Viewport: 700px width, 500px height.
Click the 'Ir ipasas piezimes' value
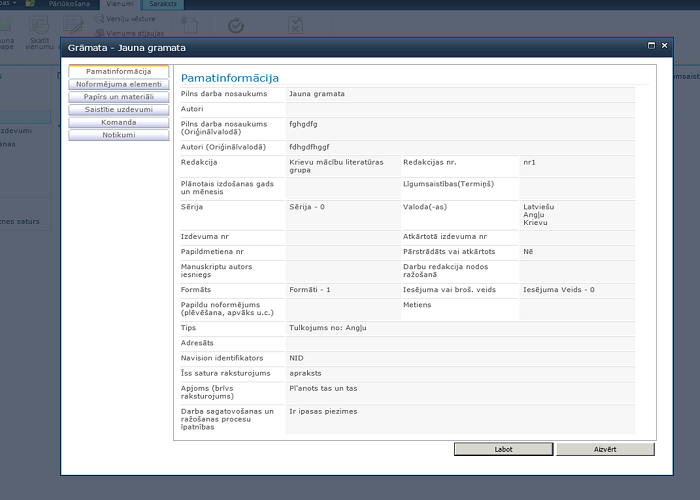pyautogui.click(x=323, y=412)
